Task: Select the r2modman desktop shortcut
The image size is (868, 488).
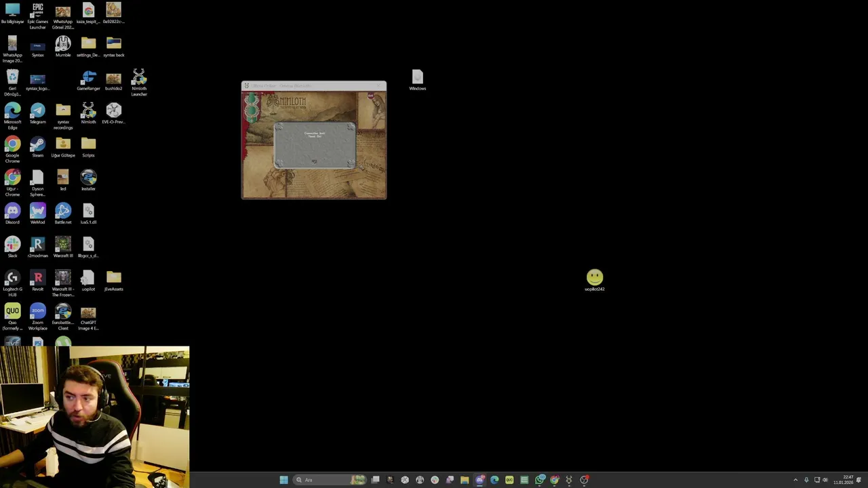Action: click(37, 247)
